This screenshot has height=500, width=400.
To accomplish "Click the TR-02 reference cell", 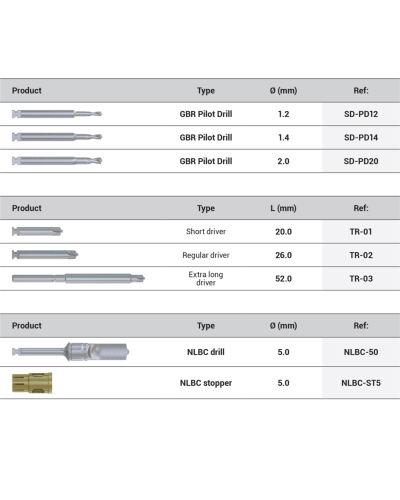I will pos(361,255).
